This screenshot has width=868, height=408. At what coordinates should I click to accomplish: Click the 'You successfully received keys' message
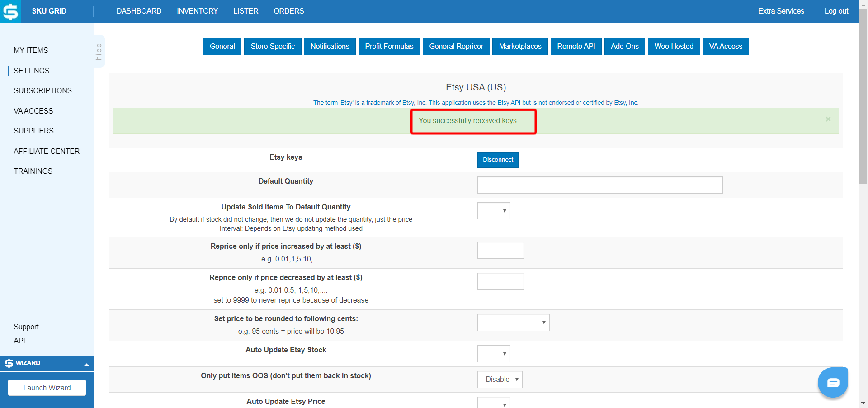467,120
